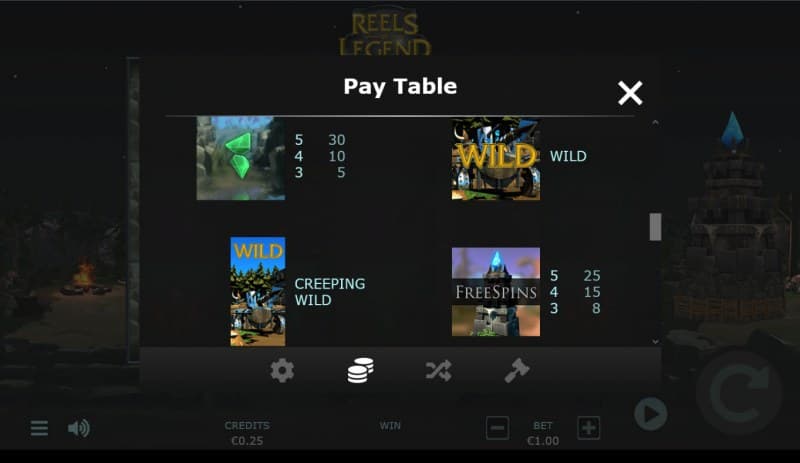Select the green gem symbol image
The image size is (800, 463).
tap(241, 158)
